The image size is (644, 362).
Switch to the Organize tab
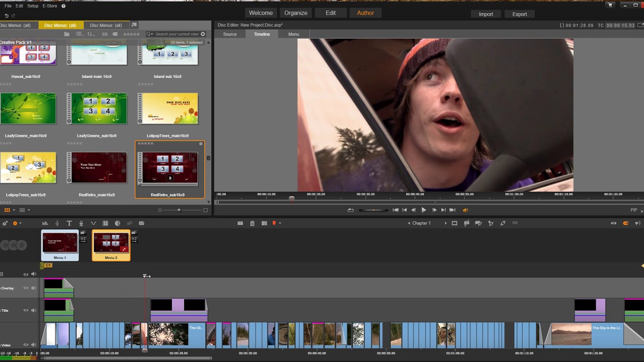[x=296, y=13]
